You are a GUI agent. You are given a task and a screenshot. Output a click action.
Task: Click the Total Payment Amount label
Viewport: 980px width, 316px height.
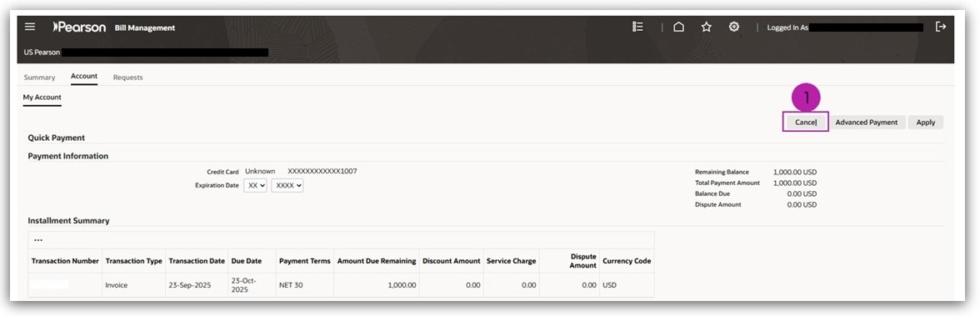727,183
